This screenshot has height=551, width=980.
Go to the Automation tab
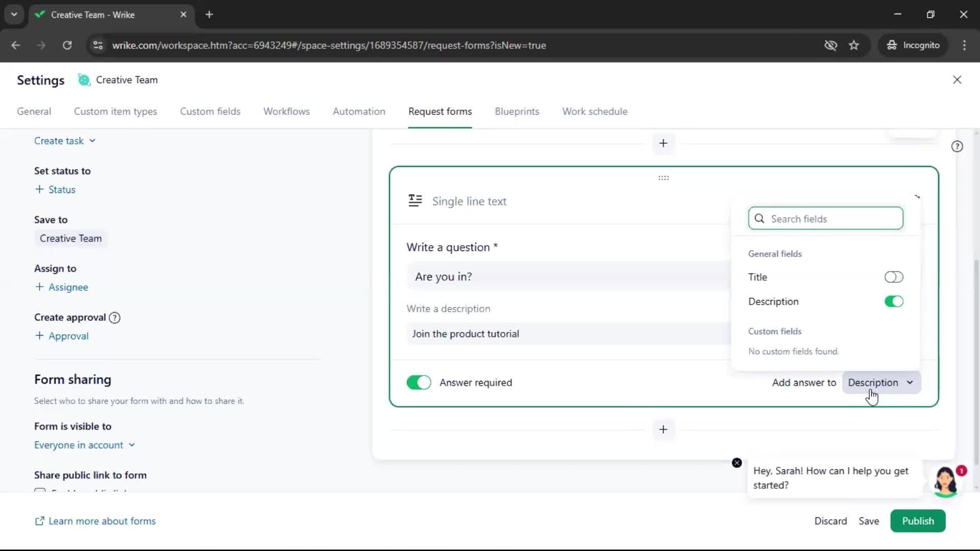[x=359, y=111]
